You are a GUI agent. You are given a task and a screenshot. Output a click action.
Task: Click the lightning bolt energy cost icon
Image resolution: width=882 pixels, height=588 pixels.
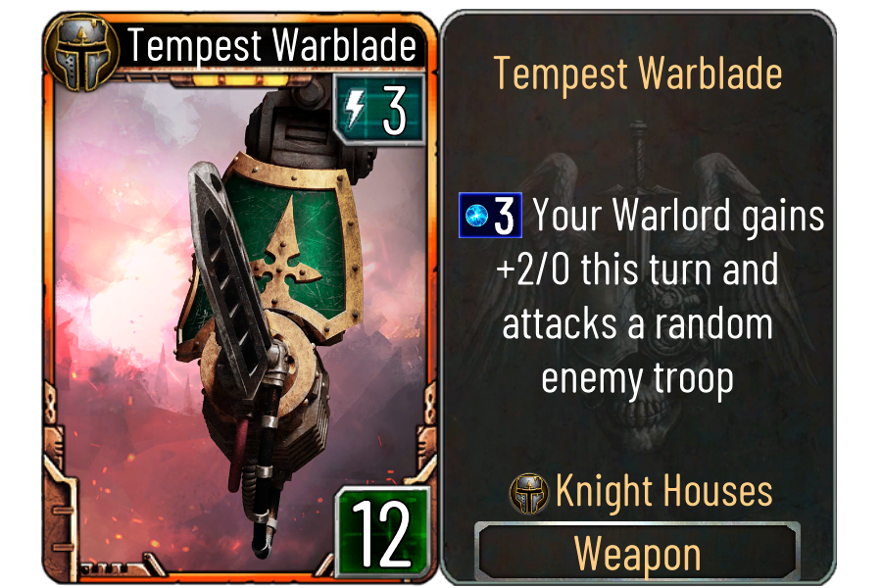[x=355, y=109]
